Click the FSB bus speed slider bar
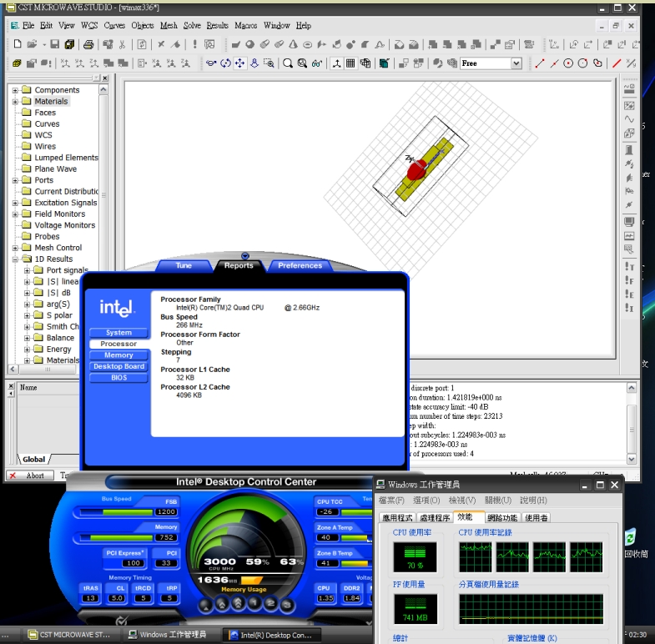The image size is (655, 644). coord(117,512)
